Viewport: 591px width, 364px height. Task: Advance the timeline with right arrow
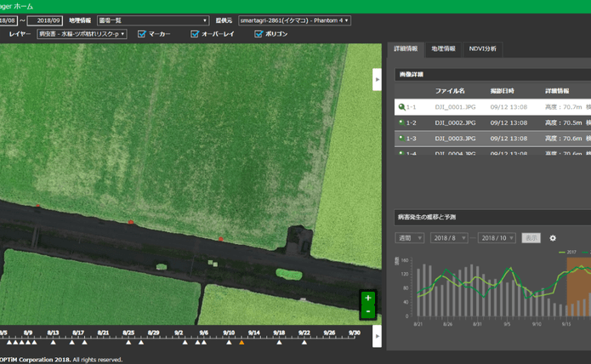point(377,336)
